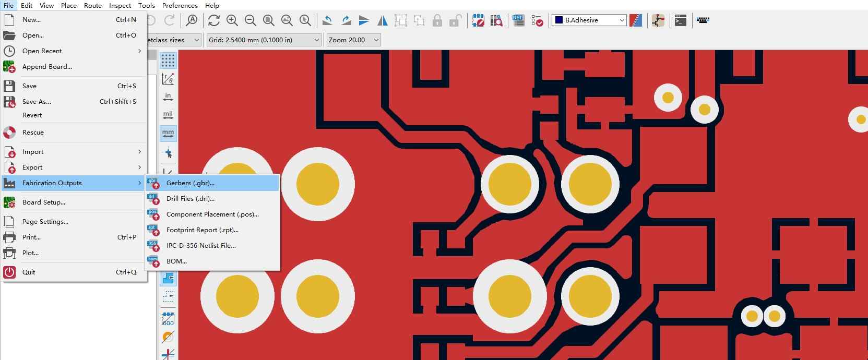Click the NET update from schematic icon

click(518, 20)
